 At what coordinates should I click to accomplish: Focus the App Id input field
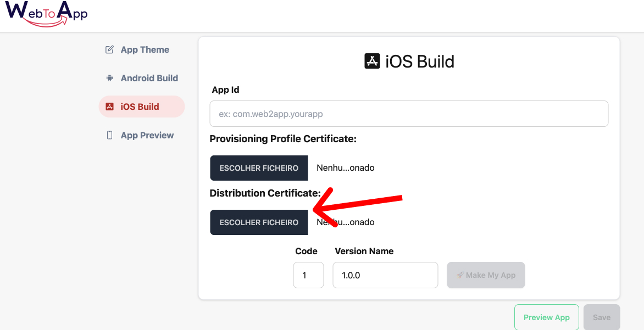pos(409,114)
